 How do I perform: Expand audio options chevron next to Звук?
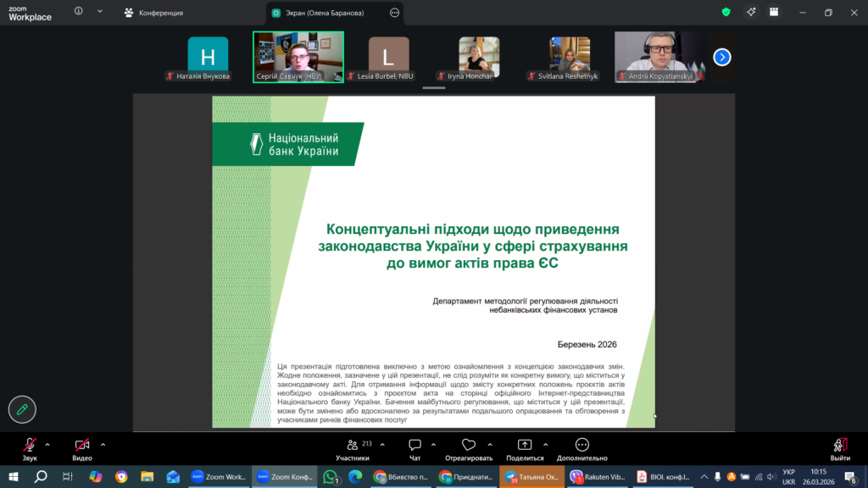click(47, 444)
